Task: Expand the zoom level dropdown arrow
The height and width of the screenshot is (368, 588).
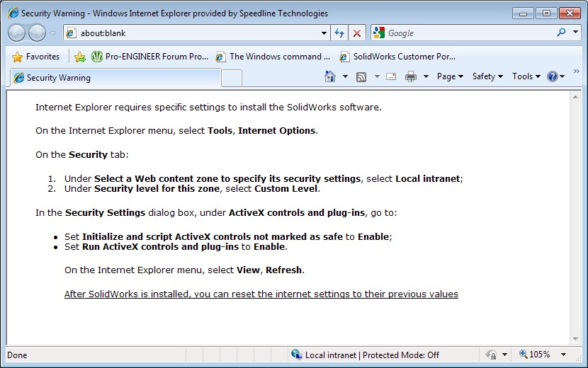Action: coord(563,355)
